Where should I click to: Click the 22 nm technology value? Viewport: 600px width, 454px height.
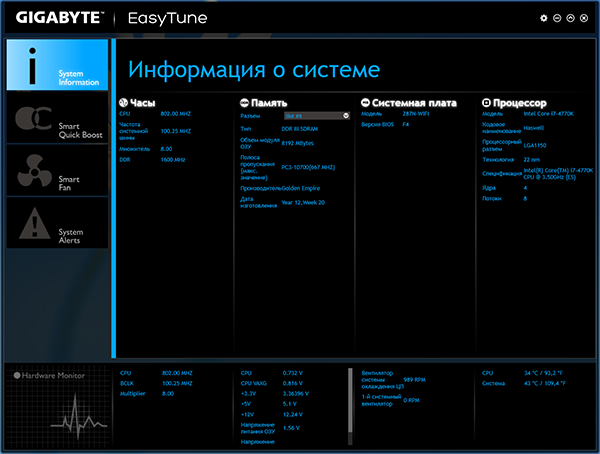(532, 160)
